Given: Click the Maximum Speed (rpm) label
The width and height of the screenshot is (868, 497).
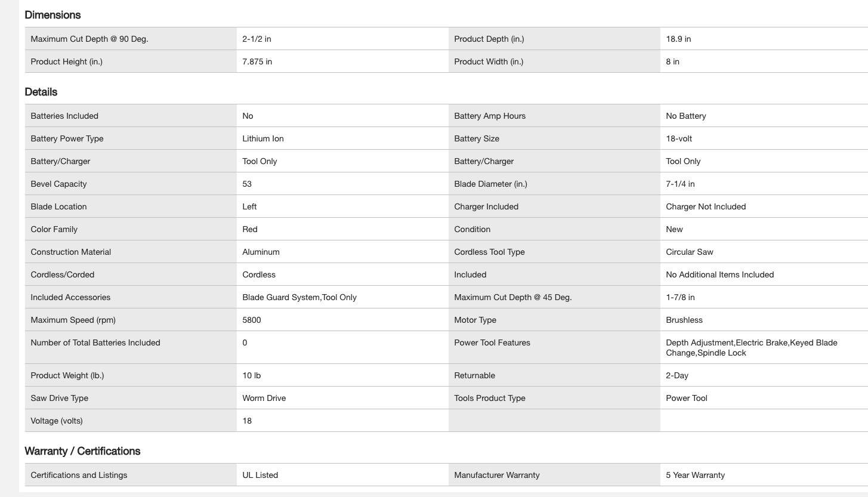Looking at the screenshot, I should pos(73,320).
